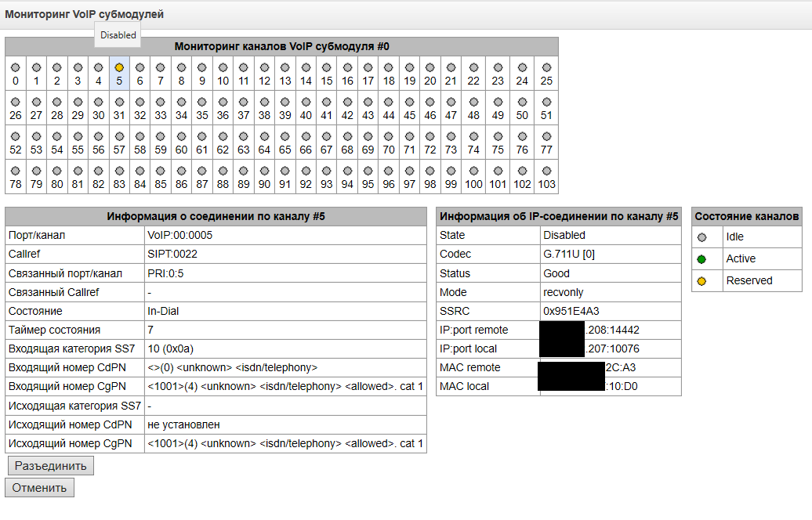
Task: Click the codec value G.711U [0]
Action: [x=569, y=254]
